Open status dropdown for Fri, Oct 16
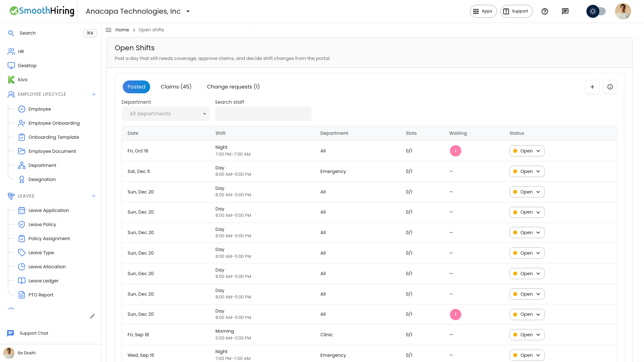This screenshot has width=644, height=362. coord(527,151)
